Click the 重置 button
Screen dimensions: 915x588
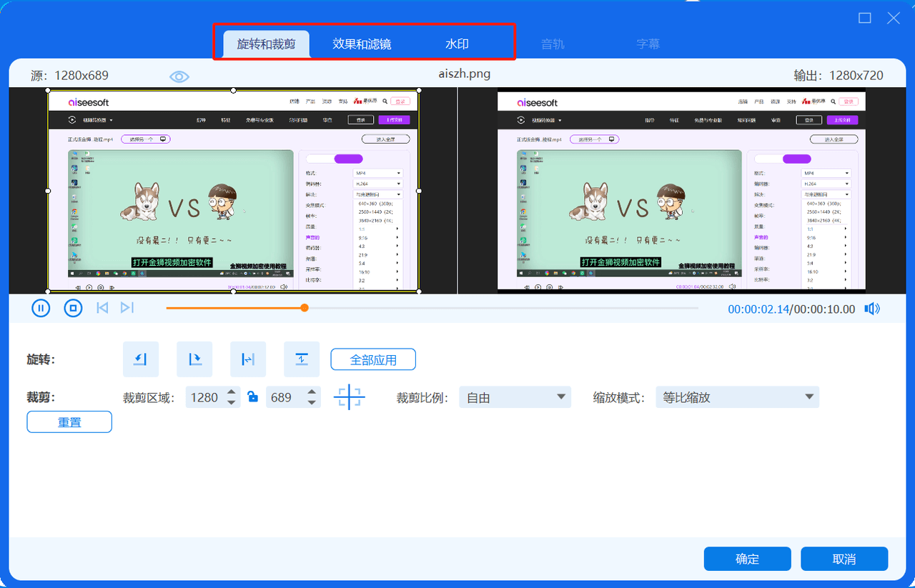69,422
